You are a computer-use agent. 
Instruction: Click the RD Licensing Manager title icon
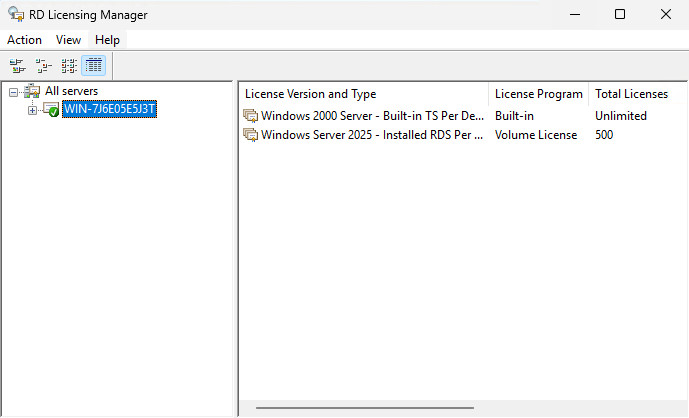pyautogui.click(x=16, y=14)
